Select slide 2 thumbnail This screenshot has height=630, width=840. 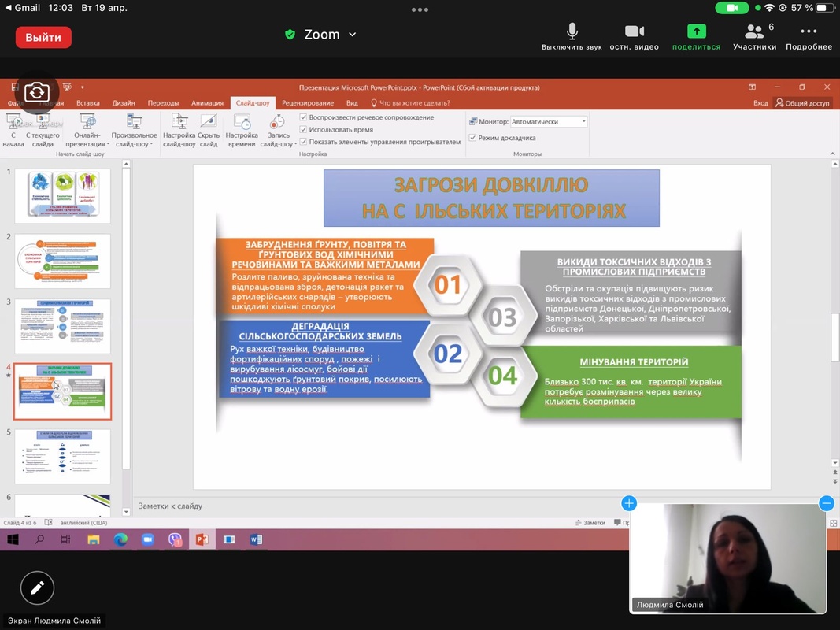pyautogui.click(x=63, y=261)
